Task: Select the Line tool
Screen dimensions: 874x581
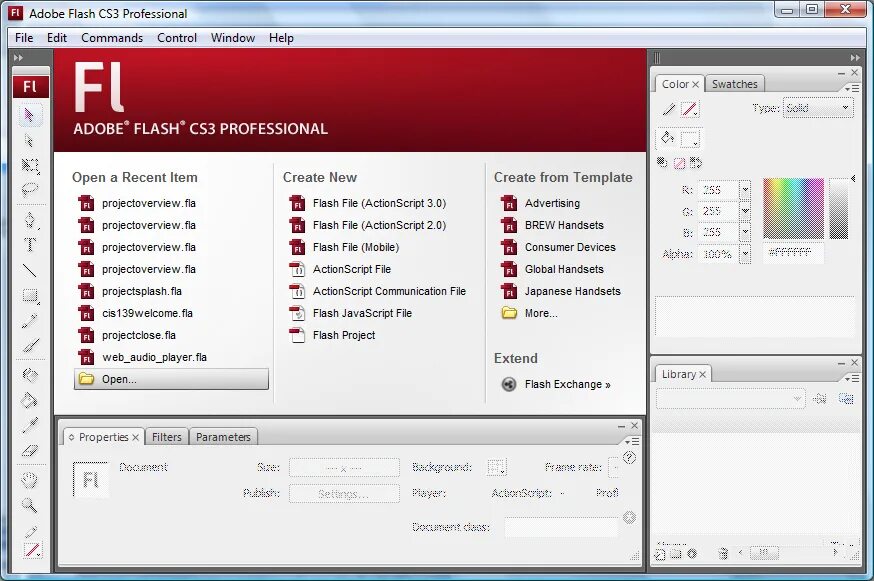Action: pyautogui.click(x=30, y=270)
